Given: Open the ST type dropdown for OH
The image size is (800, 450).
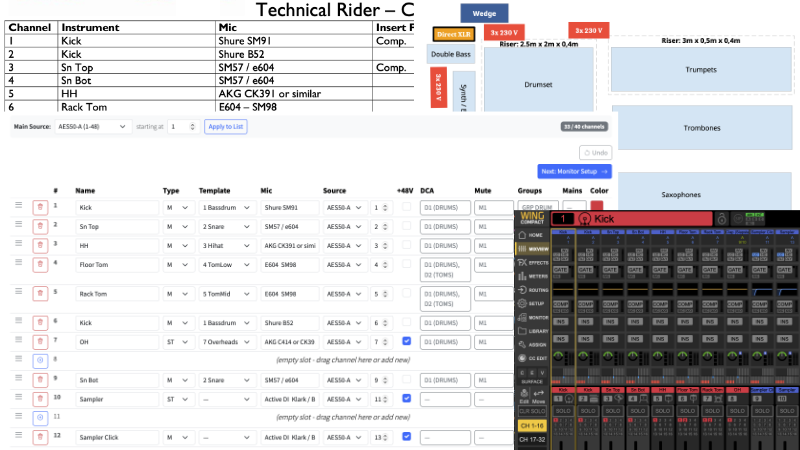Looking at the screenshot, I should pos(177,342).
